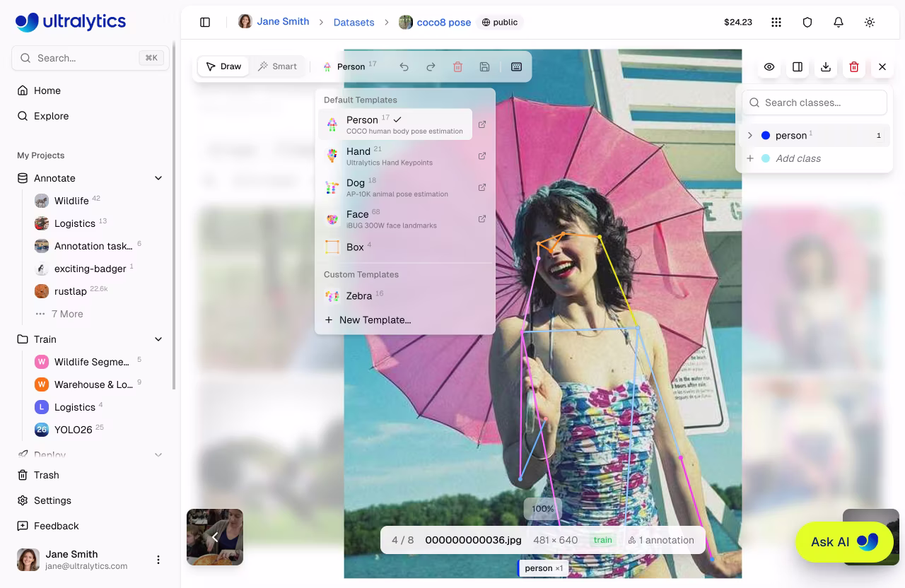This screenshot has height=588, width=905.
Task: Choose the Hand keypoints template
Action: pyautogui.click(x=395, y=155)
